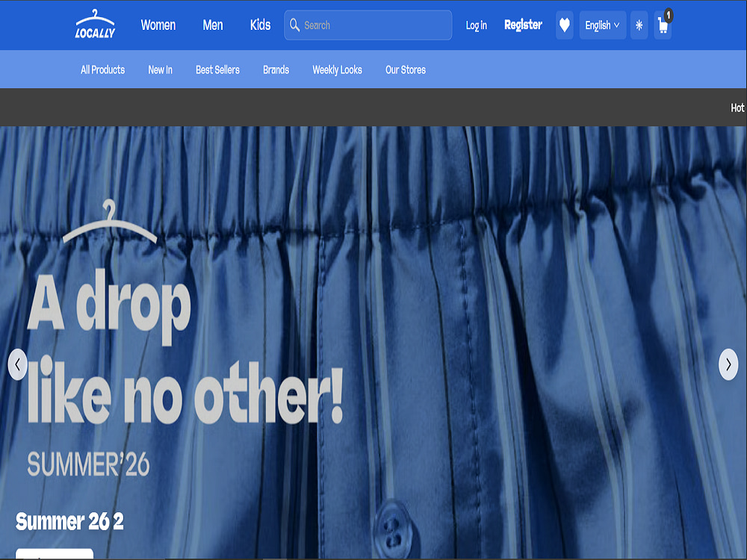This screenshot has height=560, width=747.
Task: Browse the Brands page
Action: 276,69
